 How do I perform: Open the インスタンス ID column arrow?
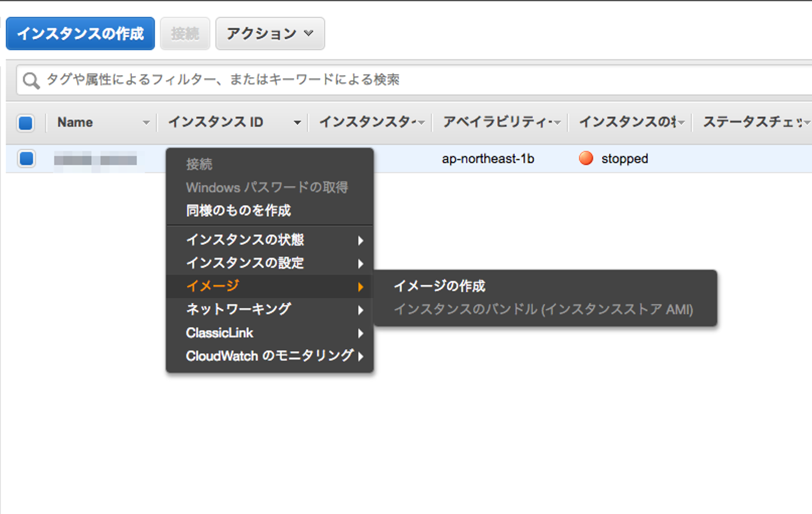click(x=297, y=122)
